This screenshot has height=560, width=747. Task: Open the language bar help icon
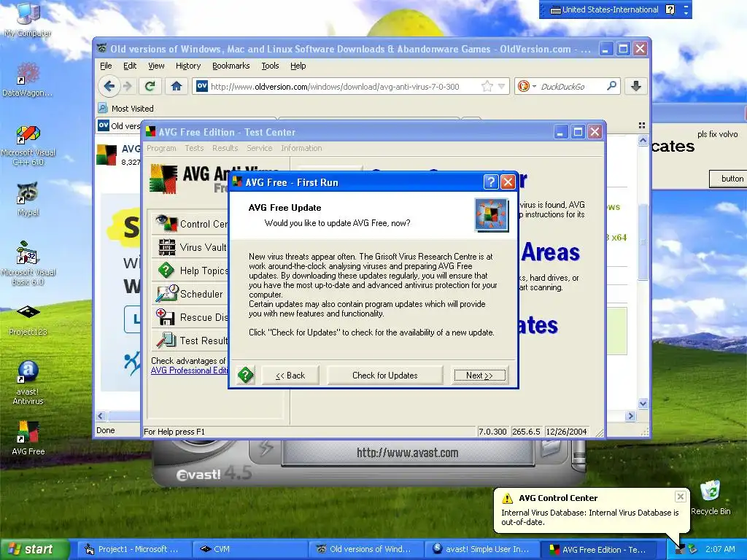coord(670,9)
